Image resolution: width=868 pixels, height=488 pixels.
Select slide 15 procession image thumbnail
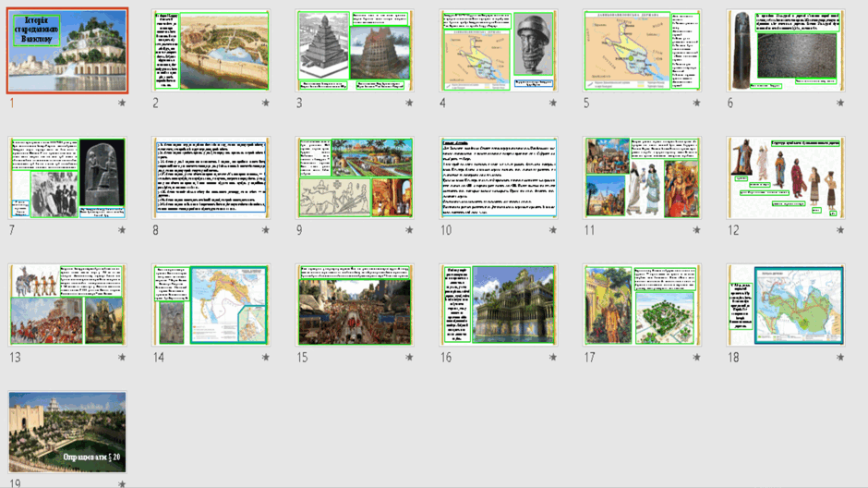coord(355,305)
